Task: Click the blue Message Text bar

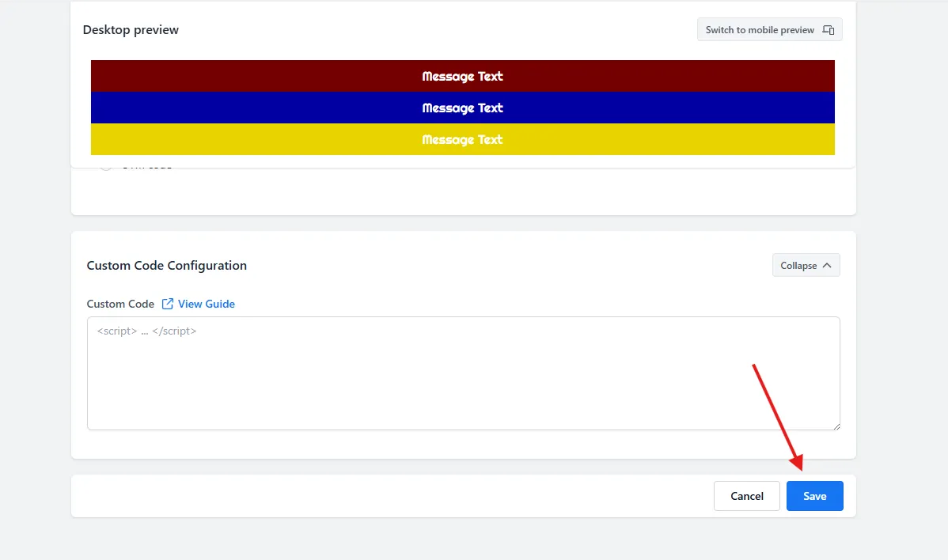Action: (x=462, y=108)
